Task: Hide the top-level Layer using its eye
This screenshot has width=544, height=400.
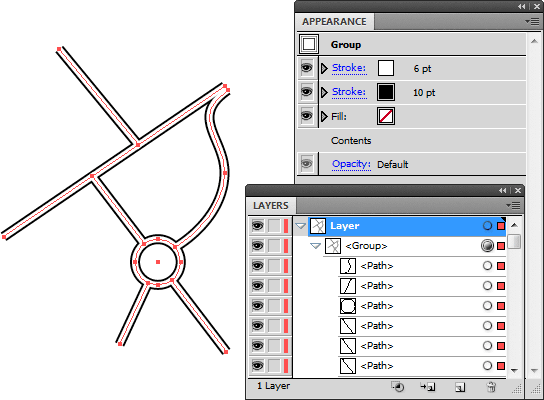Action: 257,226
